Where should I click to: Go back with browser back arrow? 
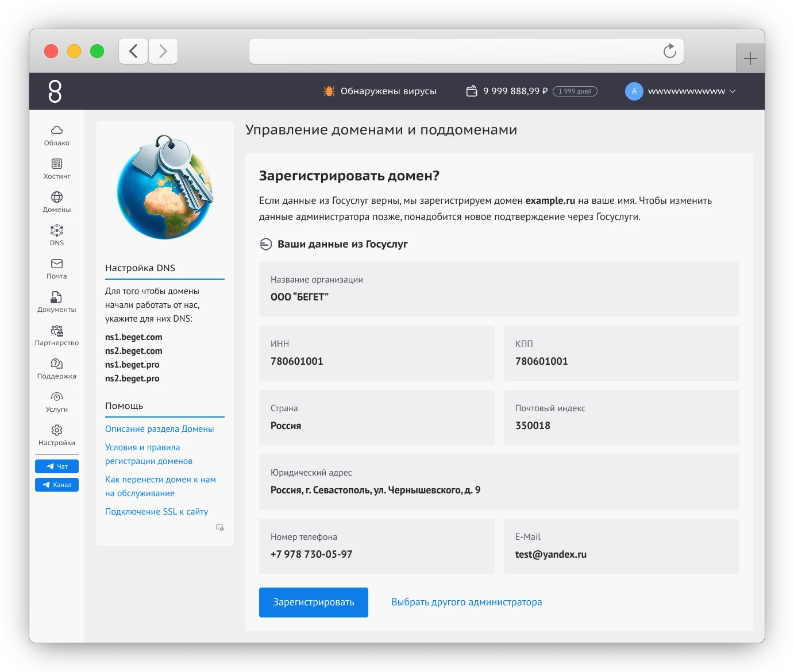(x=133, y=51)
